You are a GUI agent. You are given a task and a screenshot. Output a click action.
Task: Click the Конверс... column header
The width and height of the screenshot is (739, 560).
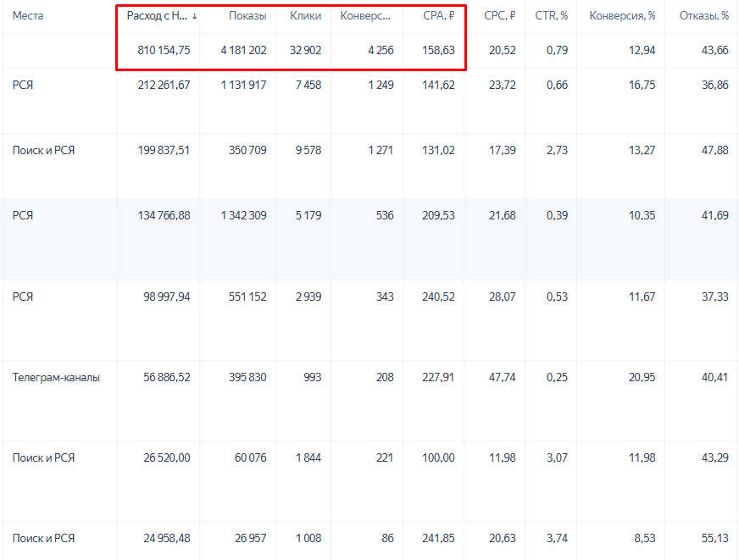click(x=365, y=15)
